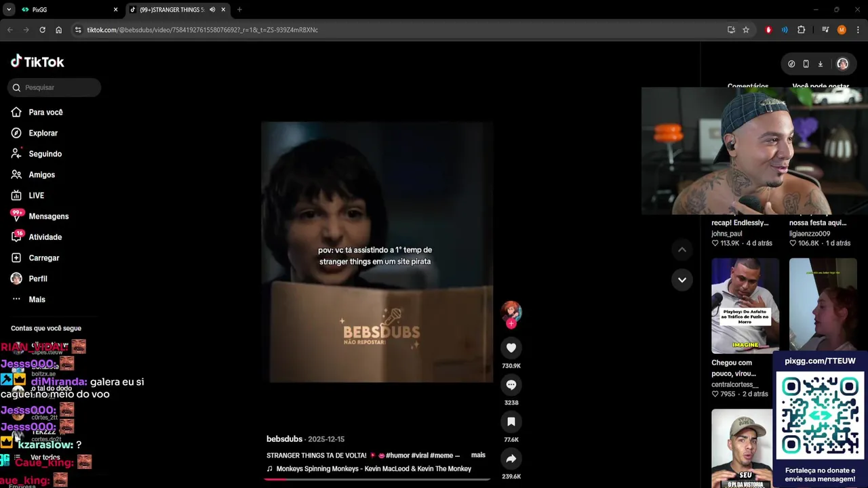Viewport: 868px width, 488px height.
Task: Share video with arrow icon
Action: pyautogui.click(x=511, y=459)
